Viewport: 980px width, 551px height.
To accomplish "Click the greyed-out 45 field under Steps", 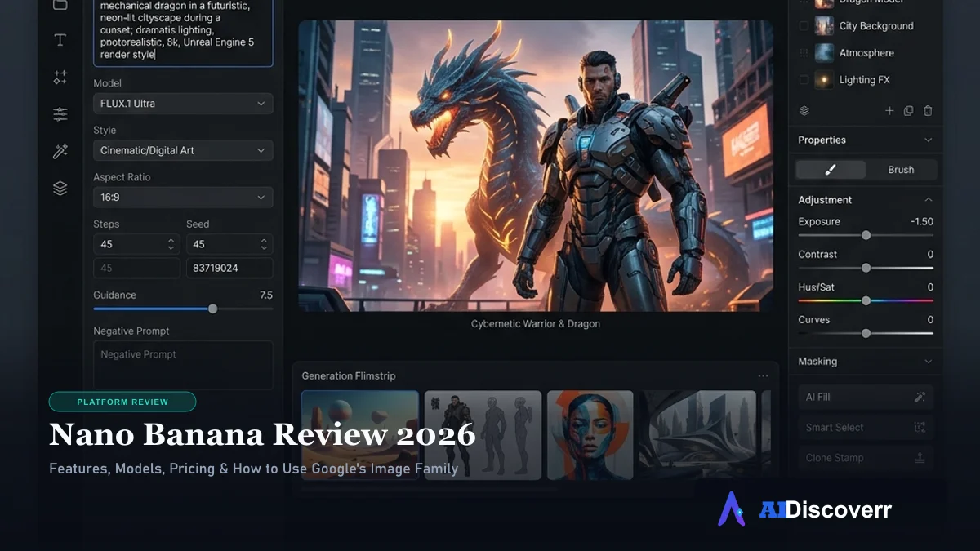I will click(x=136, y=268).
